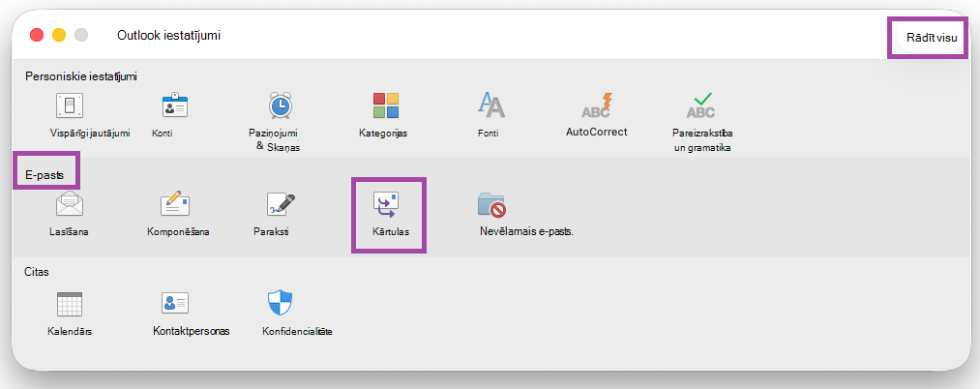Open the Konti accounts icon
This screenshot has height=389, width=980.
point(175,105)
